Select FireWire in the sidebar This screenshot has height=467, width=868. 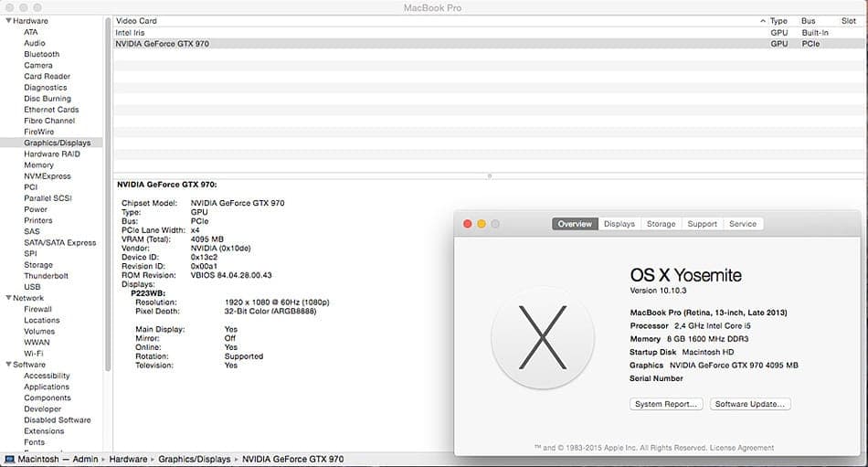point(38,132)
